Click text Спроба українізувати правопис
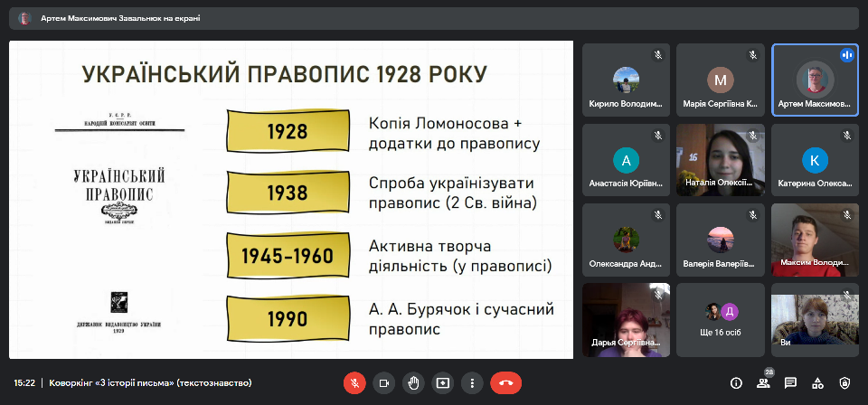 click(453, 193)
